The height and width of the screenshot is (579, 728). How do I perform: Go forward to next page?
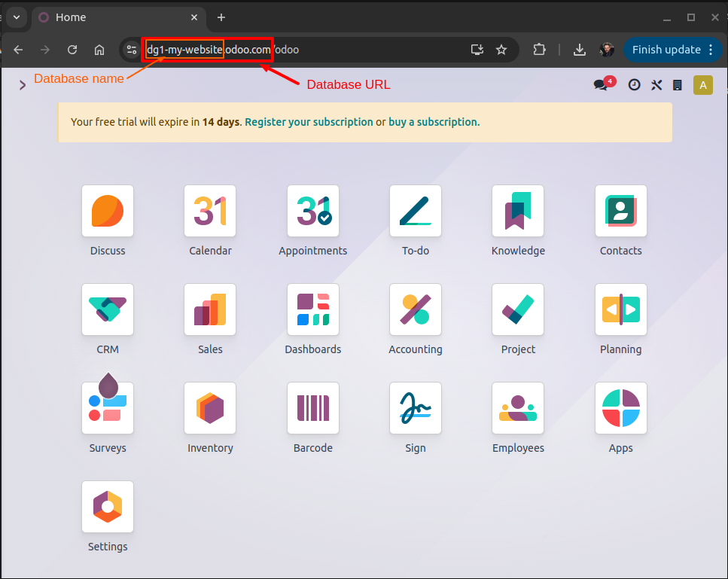pos(45,50)
